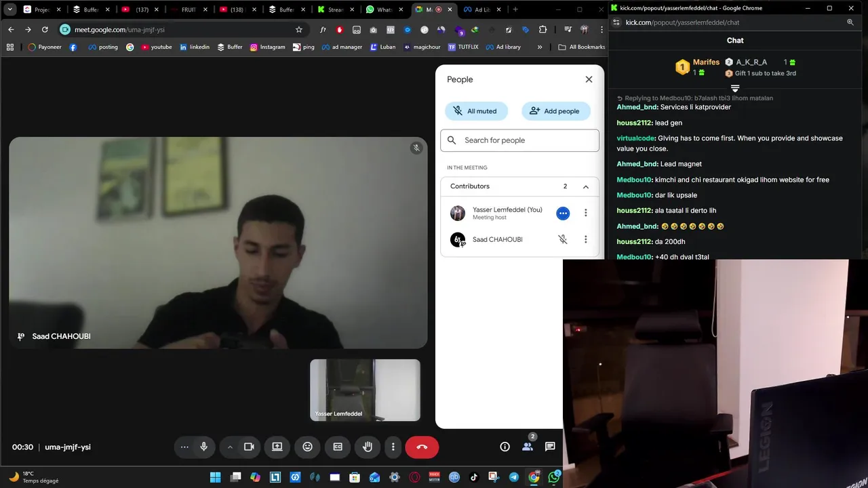Toggle the microphone in Meet controls
The height and width of the screenshot is (488, 868).
(x=203, y=447)
